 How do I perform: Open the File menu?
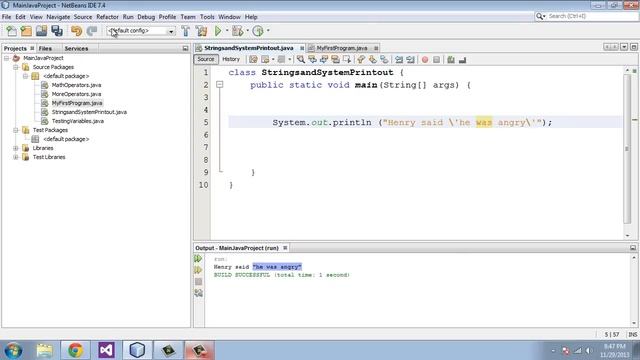pos(7,17)
